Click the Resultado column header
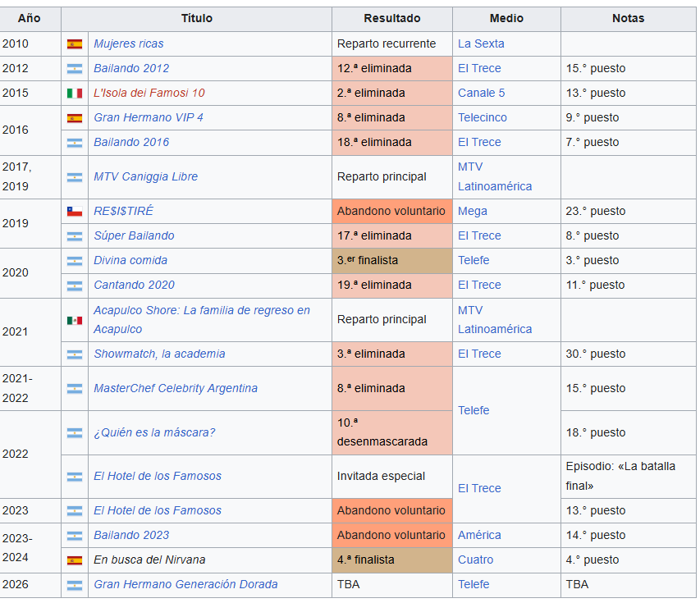700x603 pixels. [x=392, y=18]
